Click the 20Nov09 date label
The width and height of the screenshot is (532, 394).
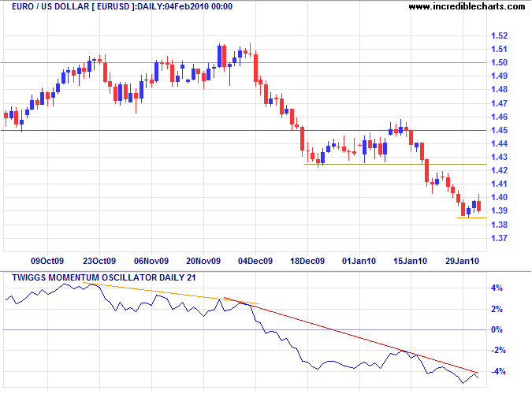tap(203, 261)
